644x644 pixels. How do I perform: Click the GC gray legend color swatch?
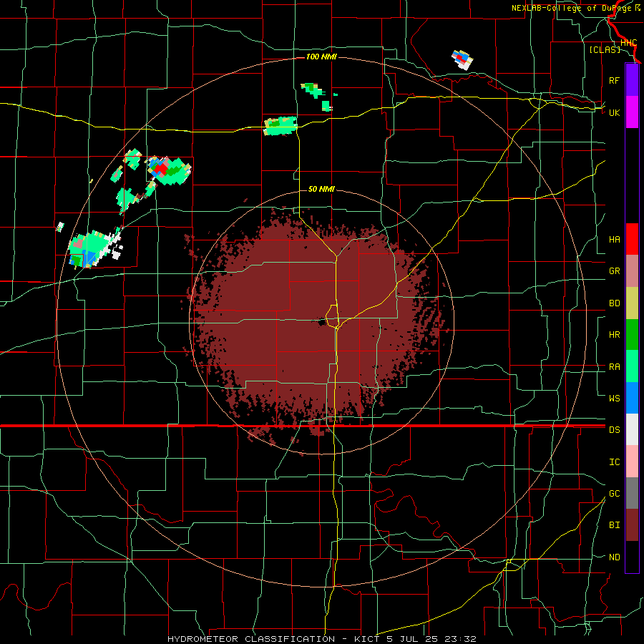(x=632, y=493)
